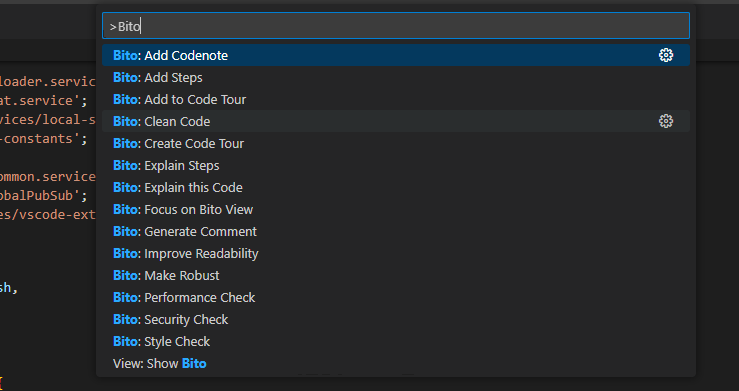The height and width of the screenshot is (391, 739).
Task: Click the 'constants' import line in the editor
Action: [x=44, y=138]
